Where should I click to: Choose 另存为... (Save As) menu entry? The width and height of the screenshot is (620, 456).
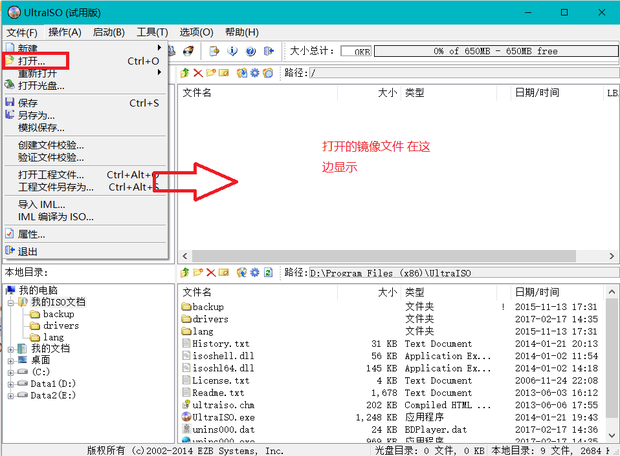[85, 115]
